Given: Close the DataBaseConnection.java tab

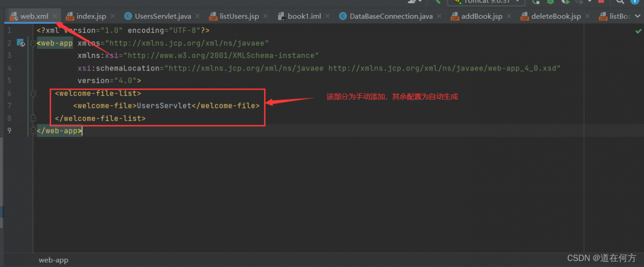Looking at the screenshot, I should point(439,17).
